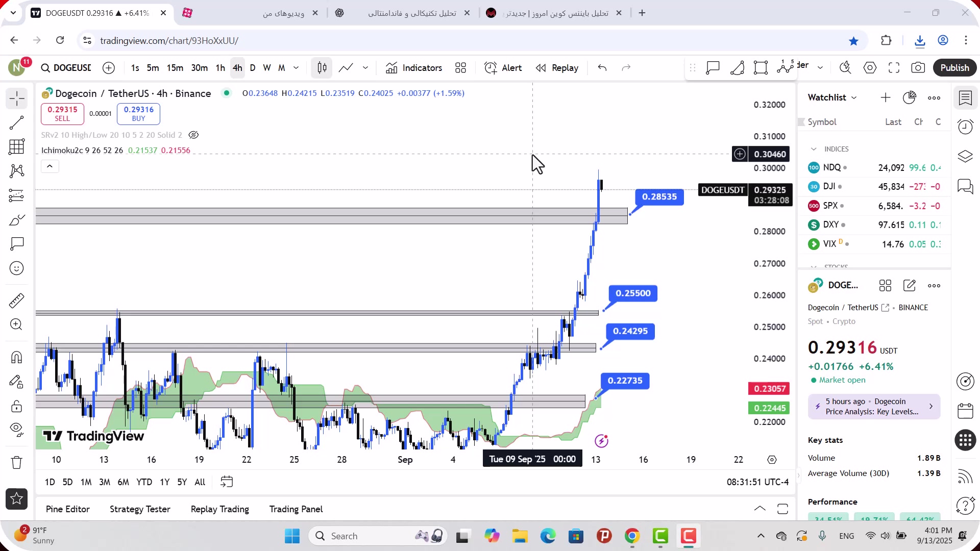Open the pattern drawing tools icon

(17, 171)
